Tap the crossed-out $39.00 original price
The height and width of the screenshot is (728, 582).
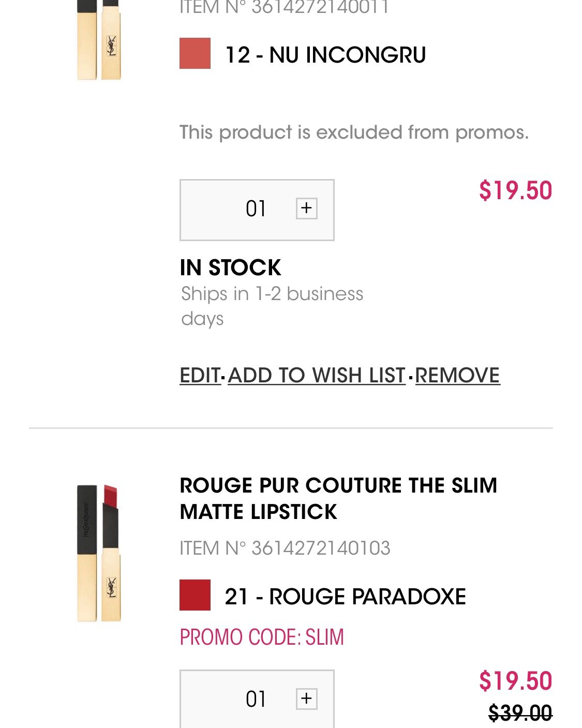(520, 714)
